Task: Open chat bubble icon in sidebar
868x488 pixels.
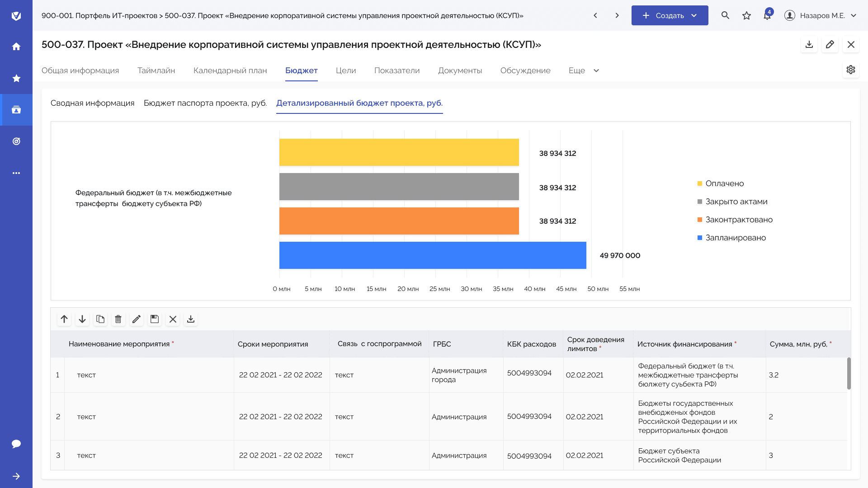Action: (16, 444)
